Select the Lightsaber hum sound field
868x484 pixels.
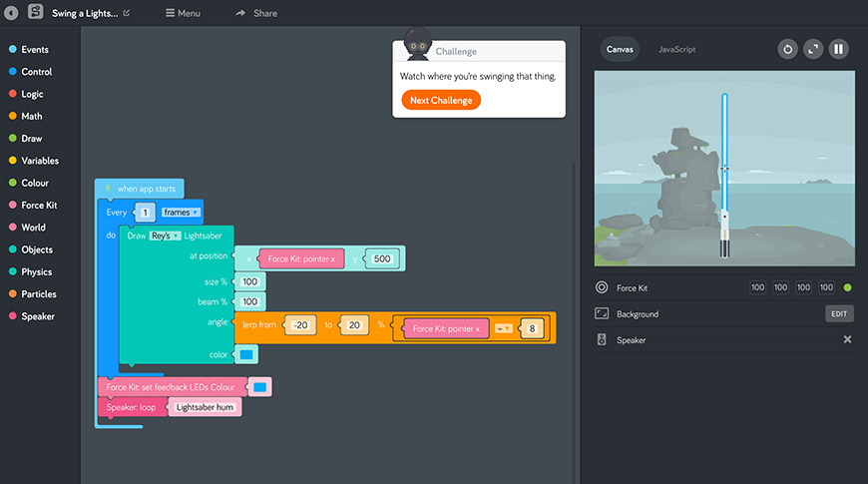pos(205,407)
